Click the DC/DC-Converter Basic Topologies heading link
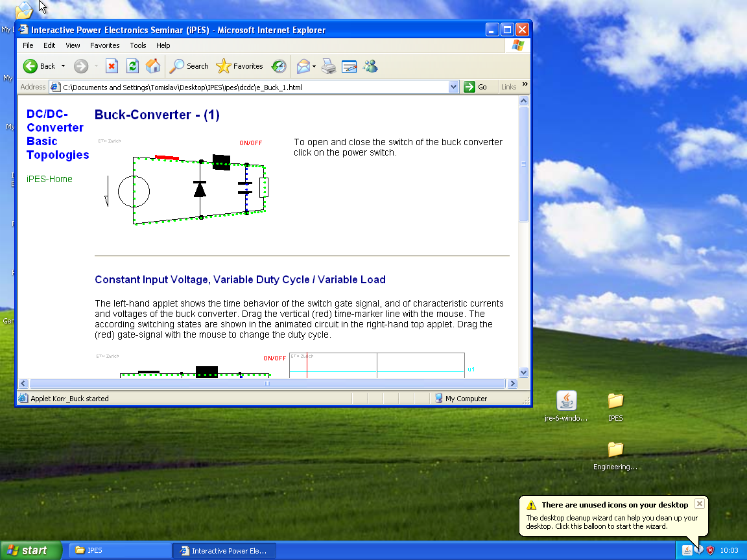Image resolution: width=747 pixels, height=560 pixels. [58, 134]
